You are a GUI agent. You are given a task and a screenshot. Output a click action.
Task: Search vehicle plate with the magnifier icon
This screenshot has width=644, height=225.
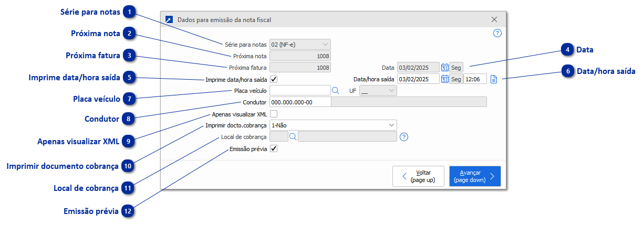click(x=336, y=91)
